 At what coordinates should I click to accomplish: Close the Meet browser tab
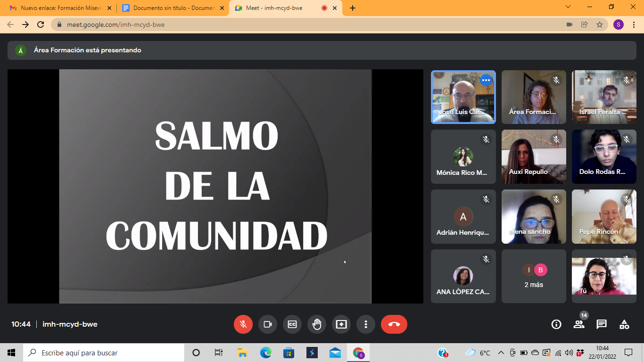pos(336,8)
